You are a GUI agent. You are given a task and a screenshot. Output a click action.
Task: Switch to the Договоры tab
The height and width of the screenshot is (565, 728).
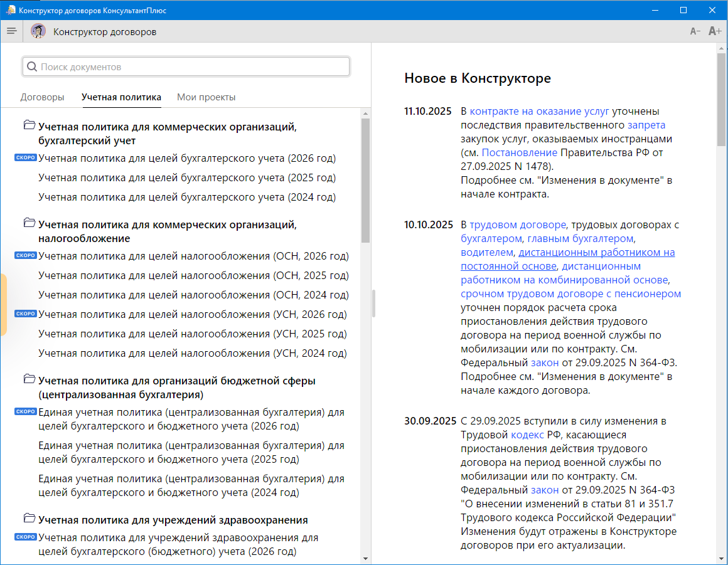pyautogui.click(x=42, y=97)
